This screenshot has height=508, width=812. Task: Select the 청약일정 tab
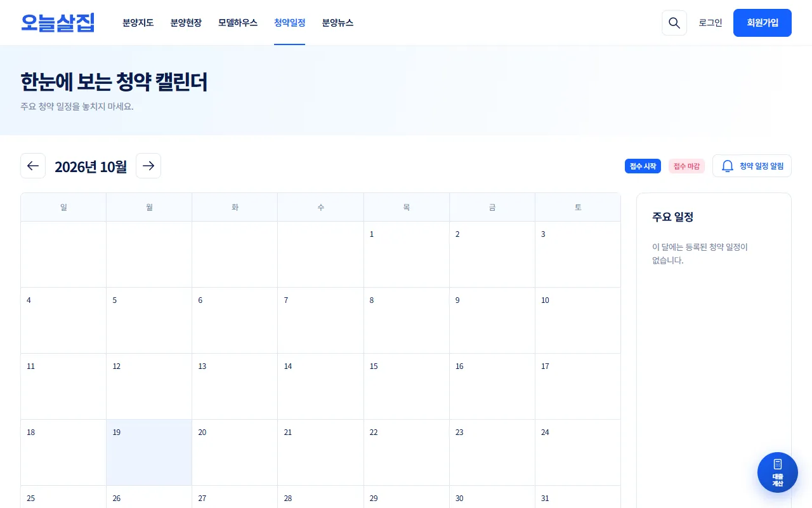(290, 23)
